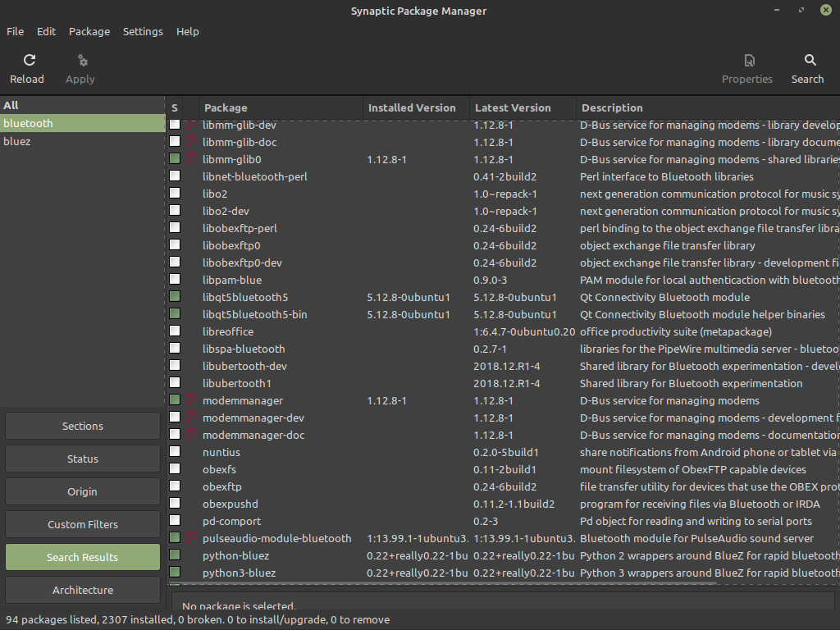Click the Search magnifier icon
This screenshot has height=630, width=840.
click(x=809, y=61)
